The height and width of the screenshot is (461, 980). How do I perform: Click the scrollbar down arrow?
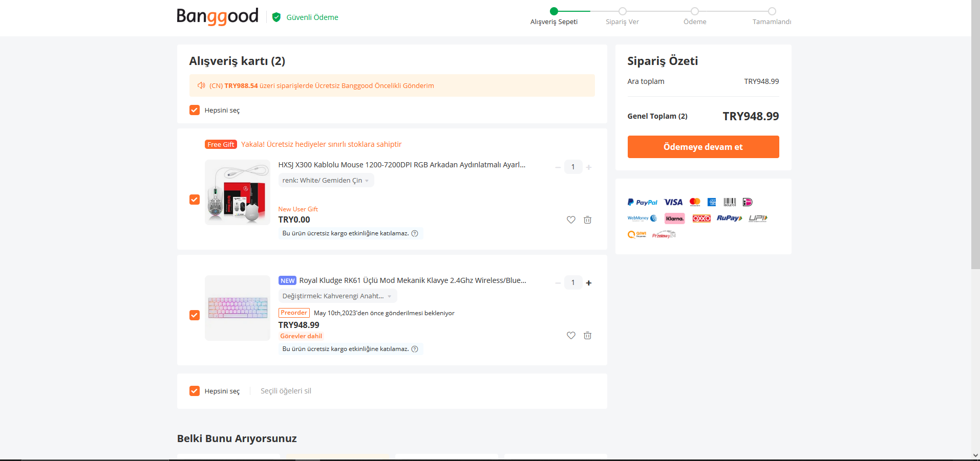click(975, 455)
